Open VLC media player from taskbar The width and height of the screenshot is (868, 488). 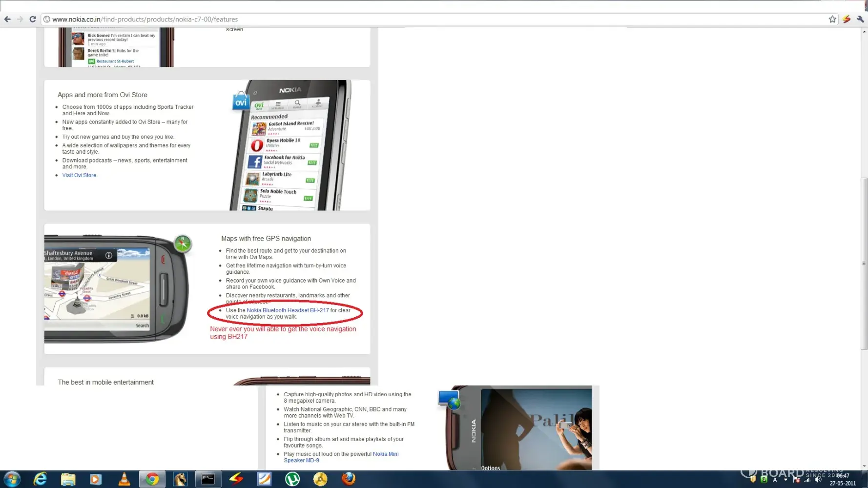(x=124, y=479)
